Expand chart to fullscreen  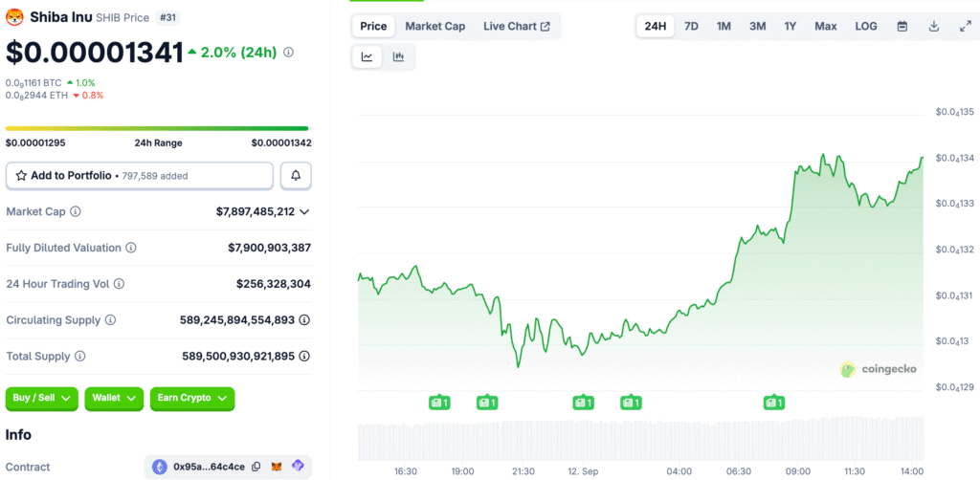[x=966, y=26]
